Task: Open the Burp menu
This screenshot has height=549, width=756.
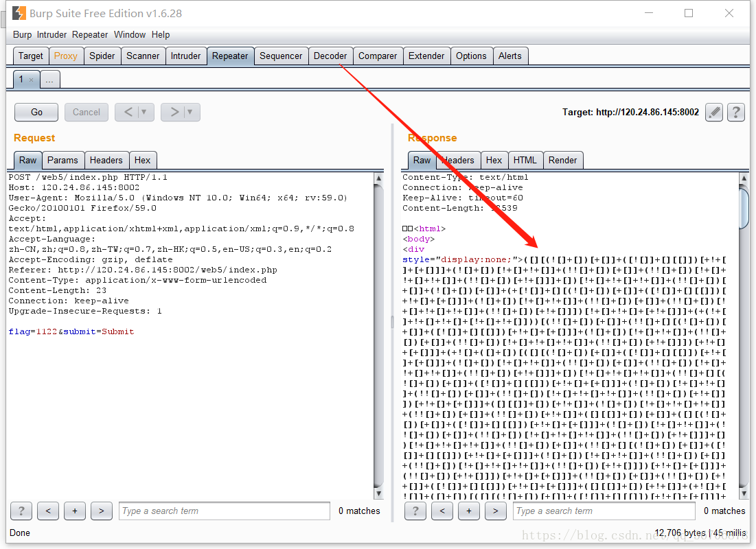Action: [22, 35]
